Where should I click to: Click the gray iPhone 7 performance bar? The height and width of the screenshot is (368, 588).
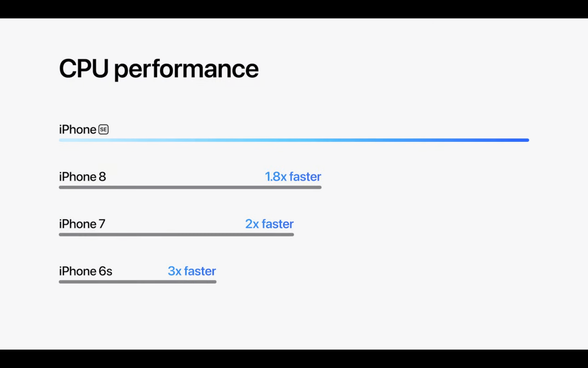pyautogui.click(x=176, y=235)
